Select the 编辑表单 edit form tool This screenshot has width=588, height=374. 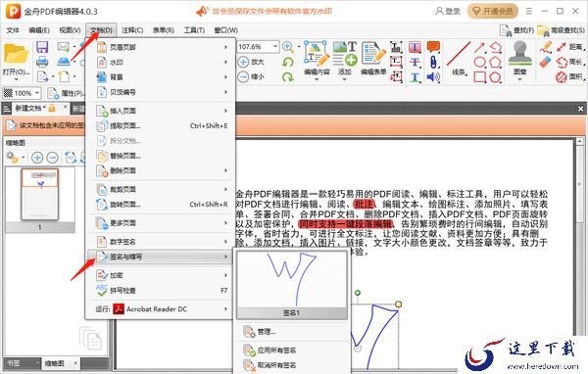(373, 58)
